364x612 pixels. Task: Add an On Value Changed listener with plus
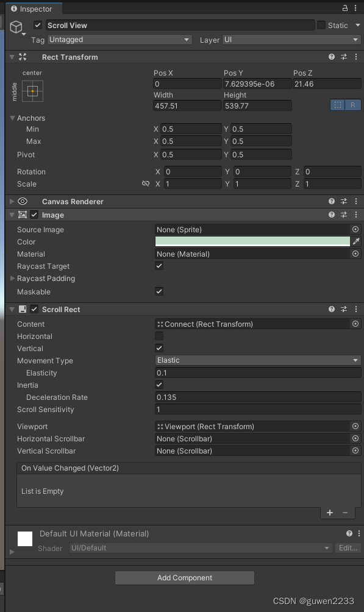coord(330,513)
